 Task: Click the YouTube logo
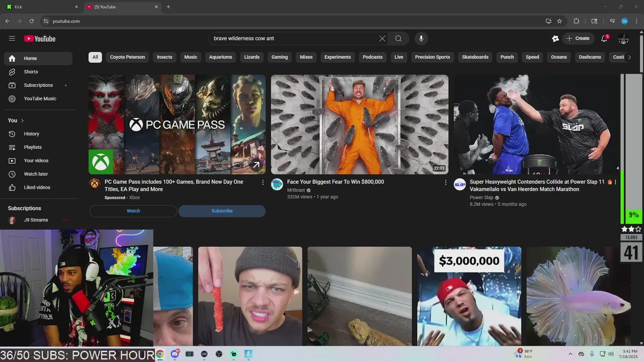point(40,39)
